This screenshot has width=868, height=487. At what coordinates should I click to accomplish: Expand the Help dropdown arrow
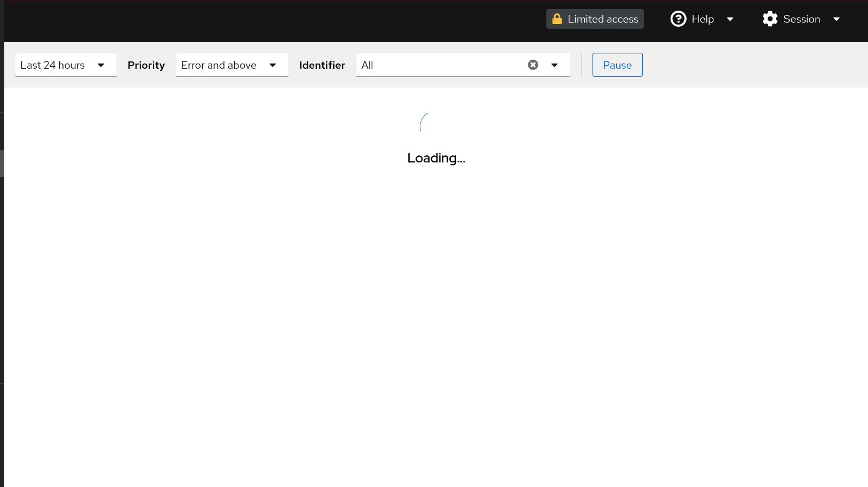(x=730, y=19)
